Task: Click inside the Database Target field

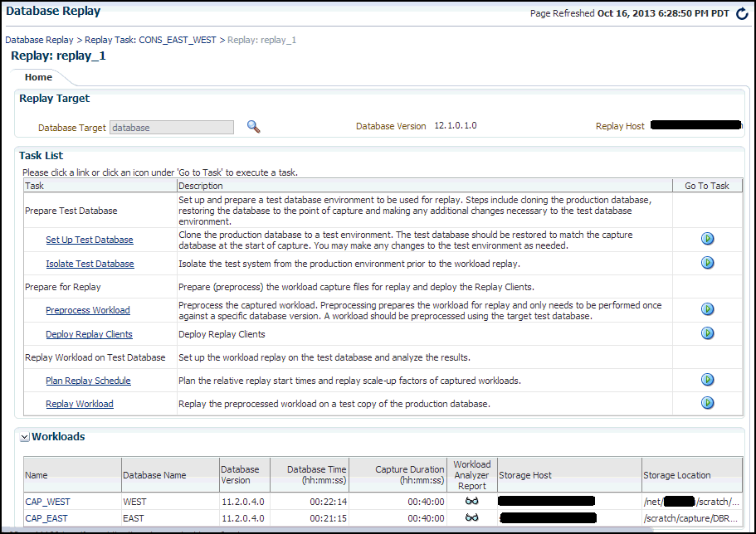Action: click(171, 126)
